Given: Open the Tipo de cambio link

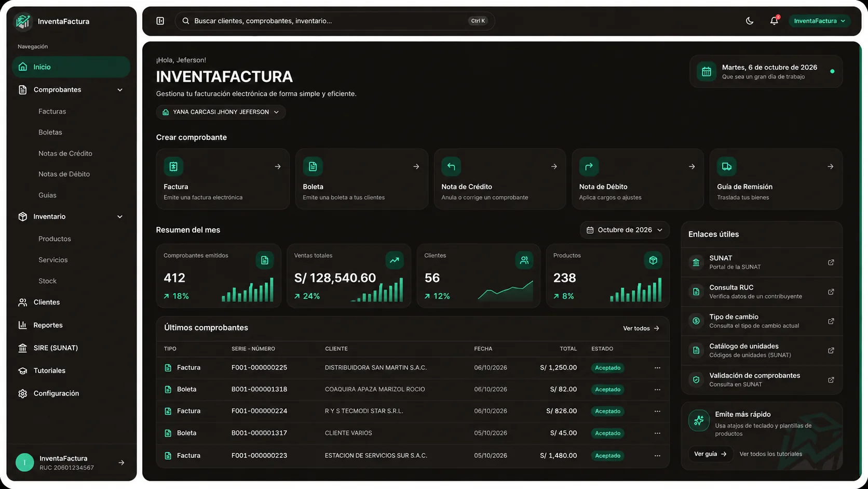Looking at the screenshot, I should tap(762, 321).
